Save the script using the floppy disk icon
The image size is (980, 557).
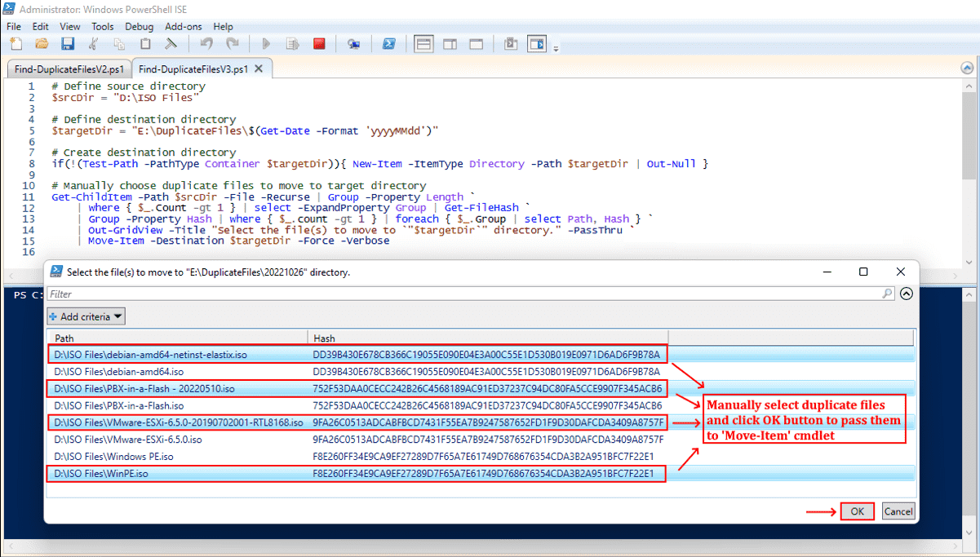click(x=68, y=44)
